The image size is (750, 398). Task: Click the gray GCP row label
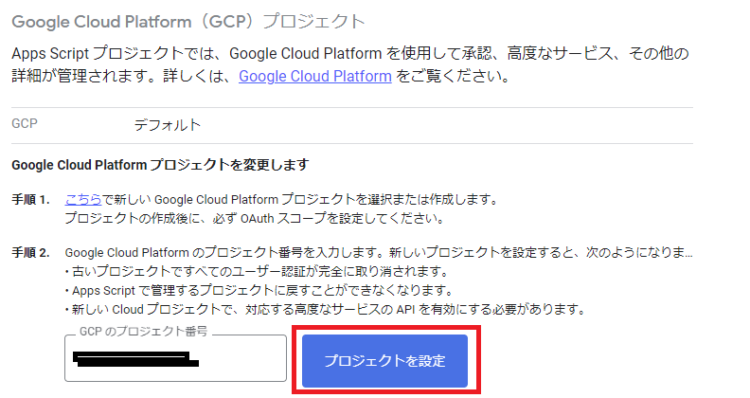24,123
